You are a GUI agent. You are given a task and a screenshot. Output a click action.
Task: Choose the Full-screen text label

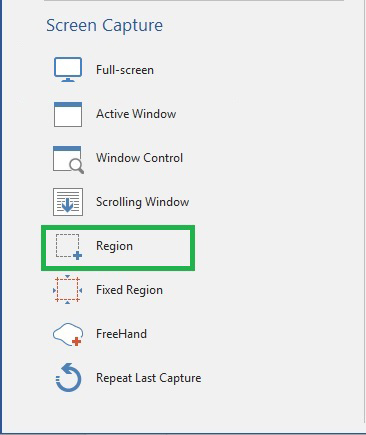125,70
